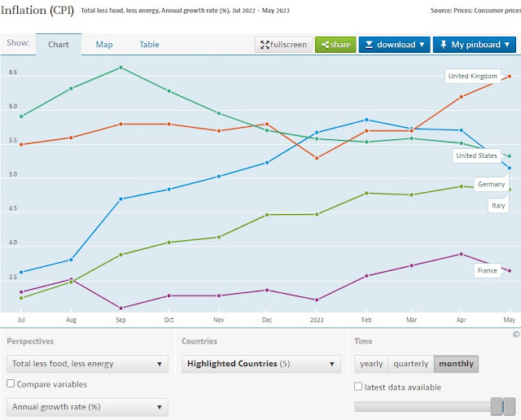Expand the 'Annual growth rate (%)' dropdown

tap(87, 407)
